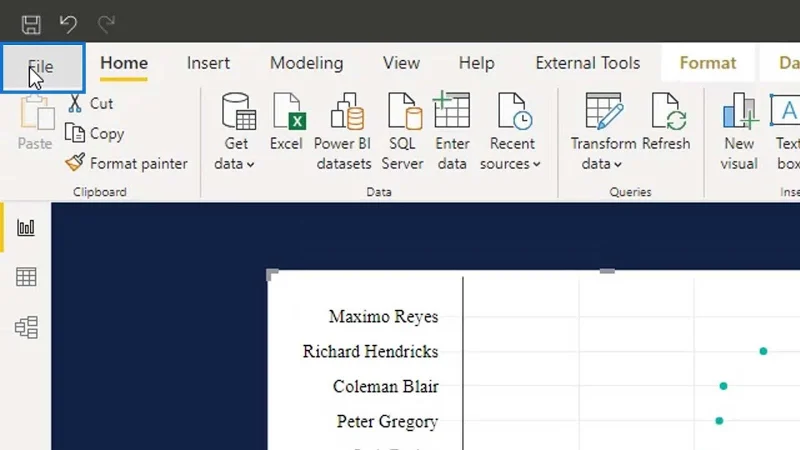Connect to Power BI datasets
Image resolution: width=800 pixels, height=450 pixels.
(x=343, y=132)
